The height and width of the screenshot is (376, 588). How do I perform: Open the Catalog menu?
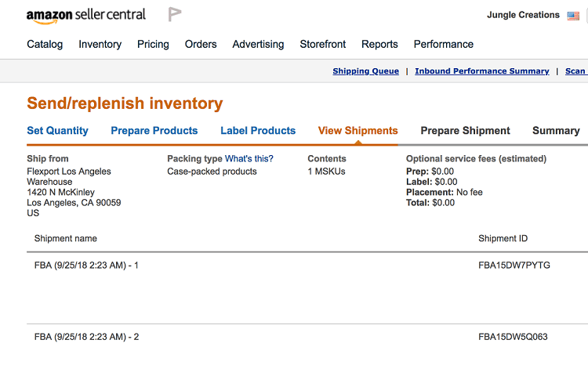pos(45,44)
